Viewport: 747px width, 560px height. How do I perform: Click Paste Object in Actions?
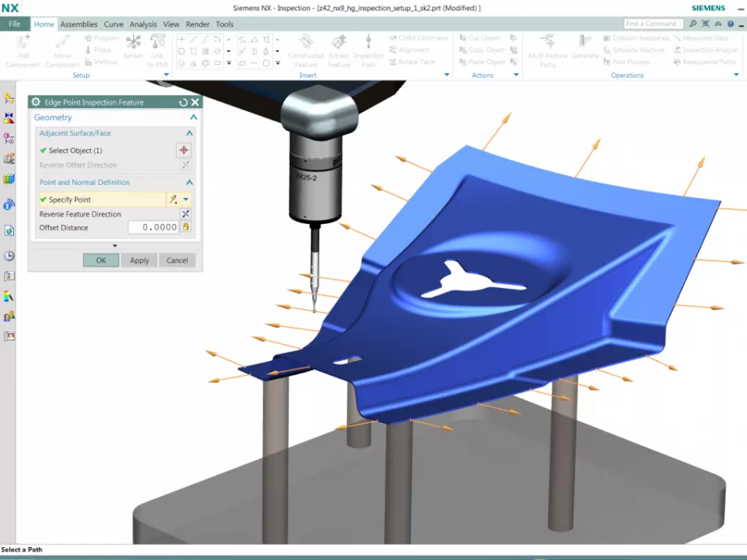coord(481,62)
